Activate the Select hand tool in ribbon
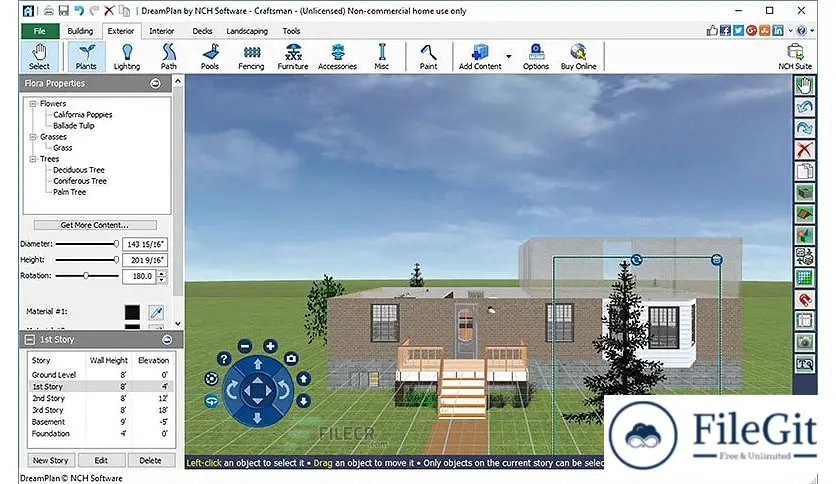Viewport: 836px width, 484px height. point(39,57)
